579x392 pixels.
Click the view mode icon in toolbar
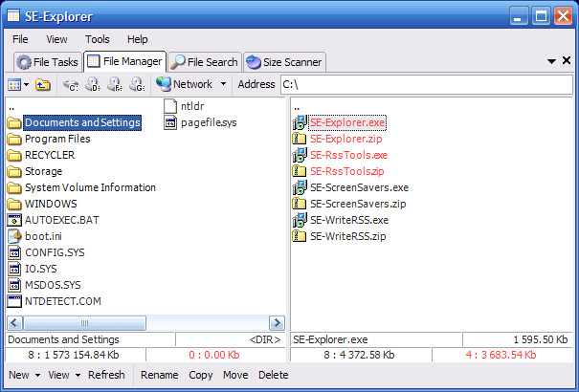coord(14,85)
